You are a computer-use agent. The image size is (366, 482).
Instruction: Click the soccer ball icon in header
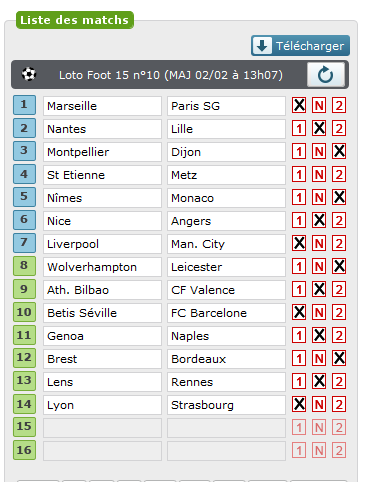[29, 74]
